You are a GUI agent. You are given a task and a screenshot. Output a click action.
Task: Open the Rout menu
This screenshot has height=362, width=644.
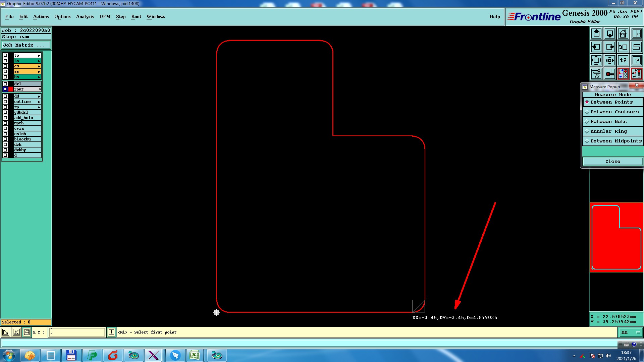(x=136, y=17)
